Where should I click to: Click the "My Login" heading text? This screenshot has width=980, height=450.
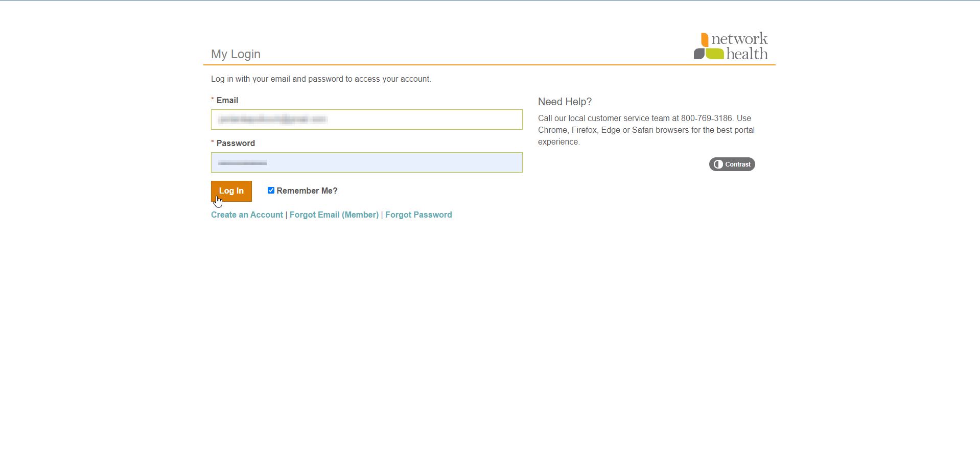pos(236,54)
